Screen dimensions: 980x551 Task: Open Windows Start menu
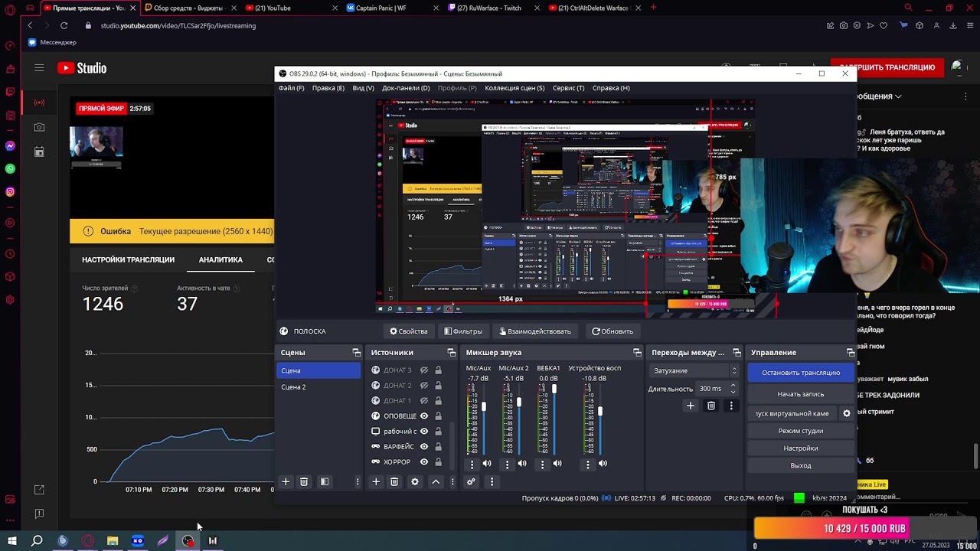click(11, 541)
